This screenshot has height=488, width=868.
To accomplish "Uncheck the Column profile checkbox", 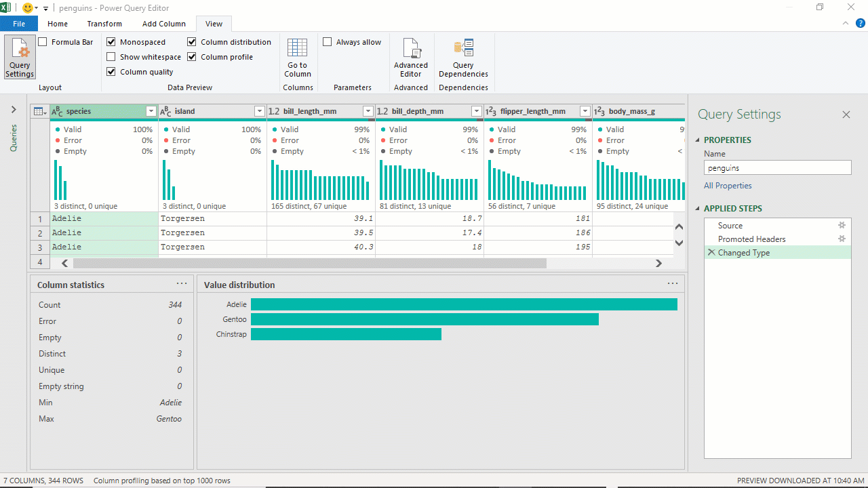I will pyautogui.click(x=192, y=57).
